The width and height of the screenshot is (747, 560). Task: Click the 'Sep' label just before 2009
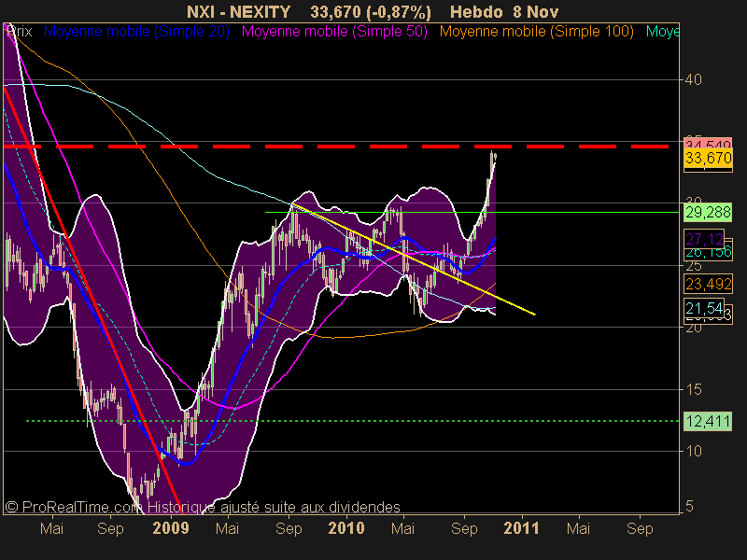110,528
